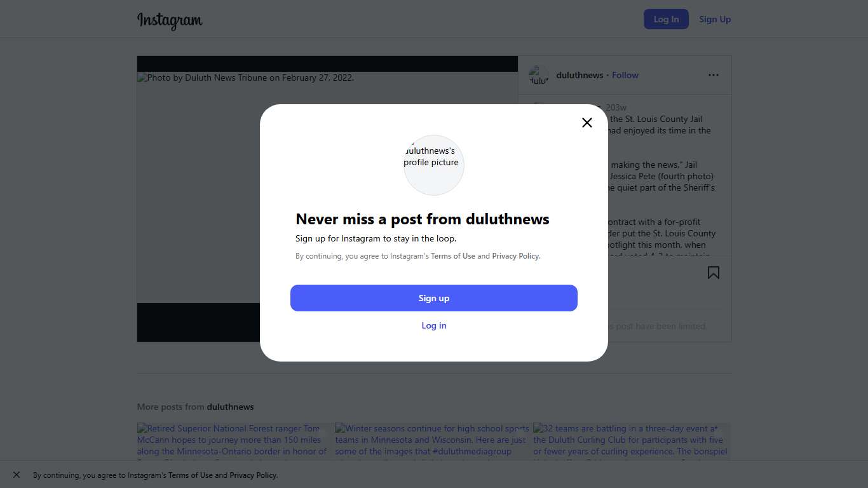The height and width of the screenshot is (488, 868).
Task: Follow the duluthnews account
Action: pyautogui.click(x=625, y=75)
